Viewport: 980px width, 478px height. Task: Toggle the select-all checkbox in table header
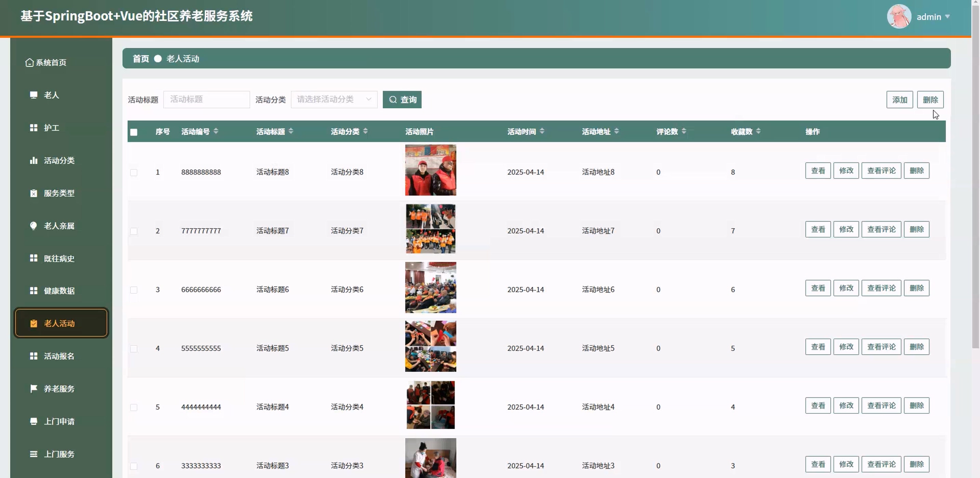(134, 132)
